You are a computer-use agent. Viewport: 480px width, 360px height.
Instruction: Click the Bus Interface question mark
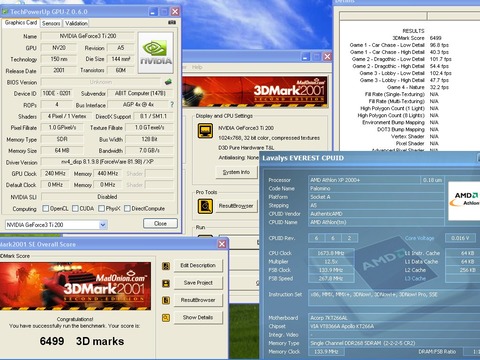point(172,105)
